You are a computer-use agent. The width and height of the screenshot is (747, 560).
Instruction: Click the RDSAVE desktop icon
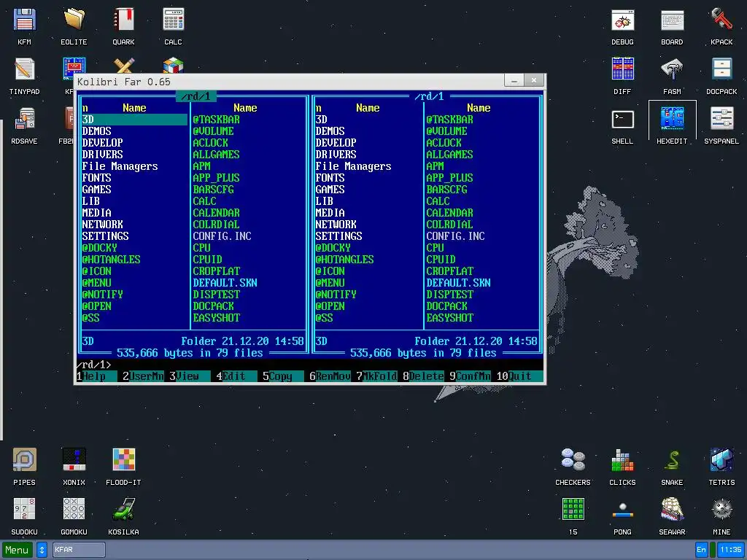click(x=24, y=125)
